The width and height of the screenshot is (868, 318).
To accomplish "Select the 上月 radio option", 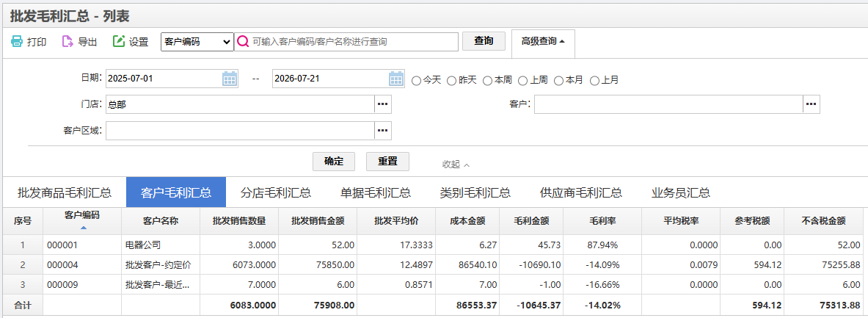I will 594,80.
